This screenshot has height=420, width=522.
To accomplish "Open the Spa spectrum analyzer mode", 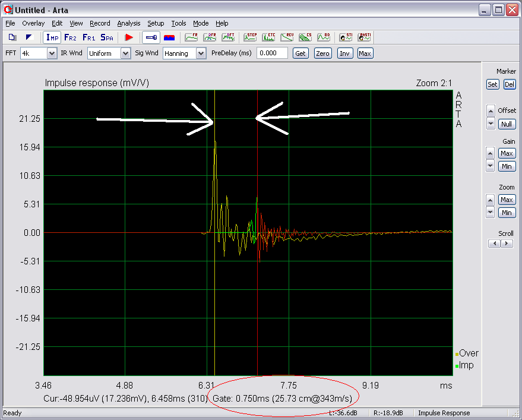I will pyautogui.click(x=107, y=37).
